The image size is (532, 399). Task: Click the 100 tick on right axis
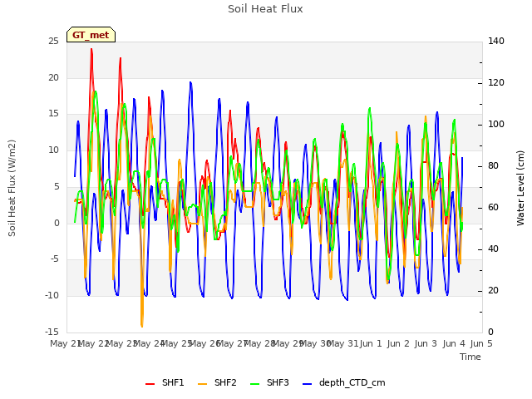point(496,125)
